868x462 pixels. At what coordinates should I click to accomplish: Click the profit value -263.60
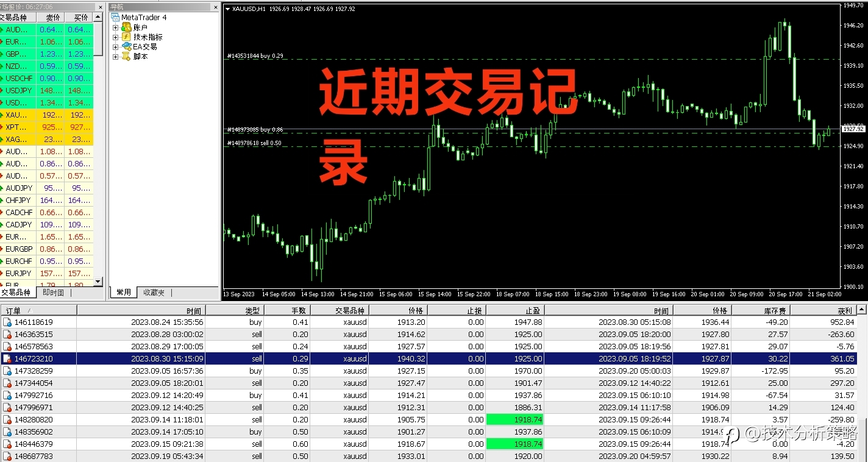pos(840,334)
